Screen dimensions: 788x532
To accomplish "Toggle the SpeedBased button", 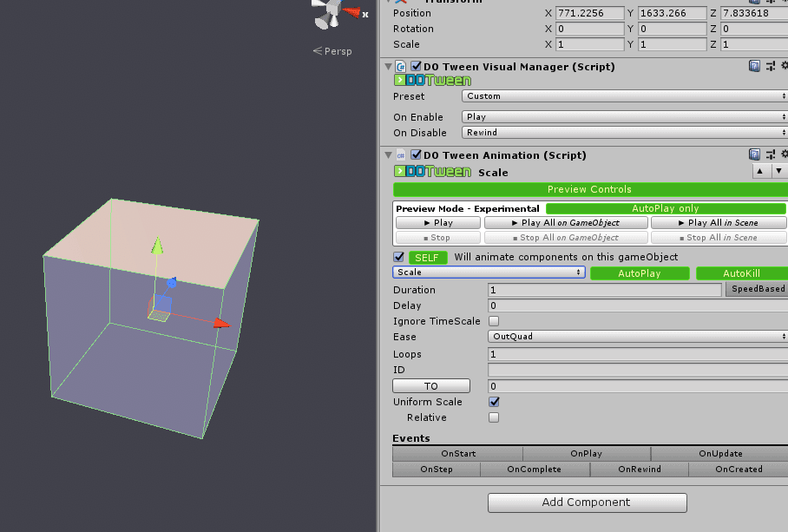I will point(758,289).
